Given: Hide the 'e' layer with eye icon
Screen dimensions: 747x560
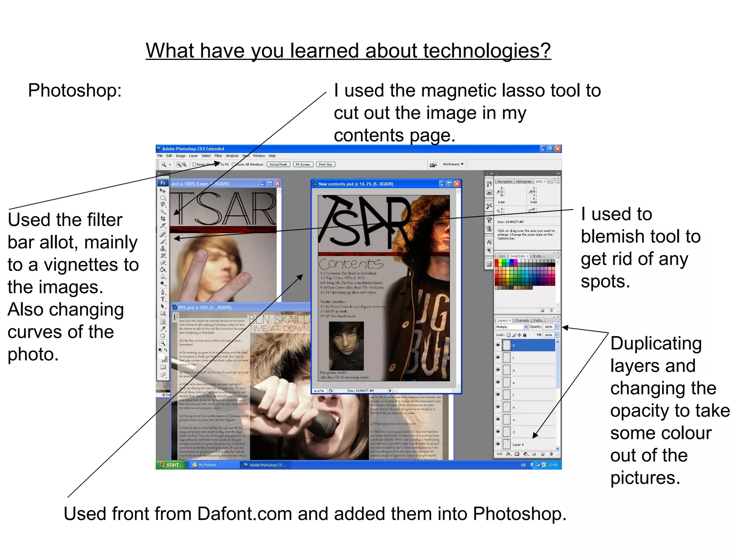Looking at the screenshot, I should tap(498, 382).
